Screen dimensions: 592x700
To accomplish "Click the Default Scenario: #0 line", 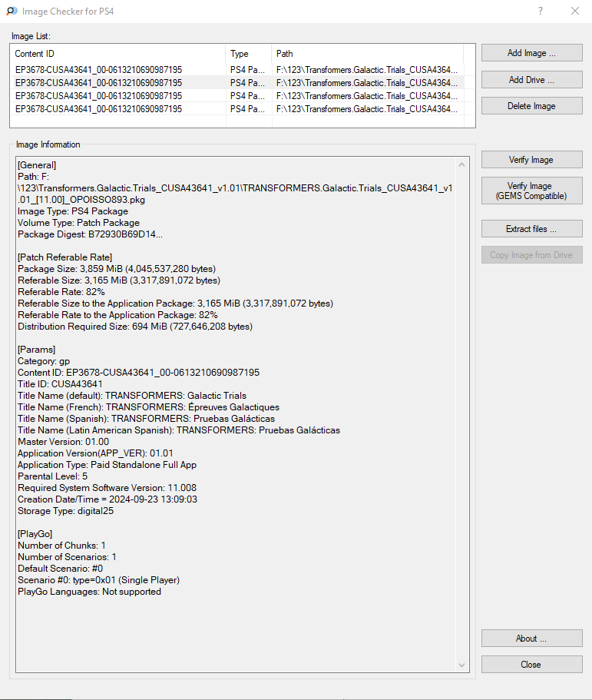I will coord(60,569).
